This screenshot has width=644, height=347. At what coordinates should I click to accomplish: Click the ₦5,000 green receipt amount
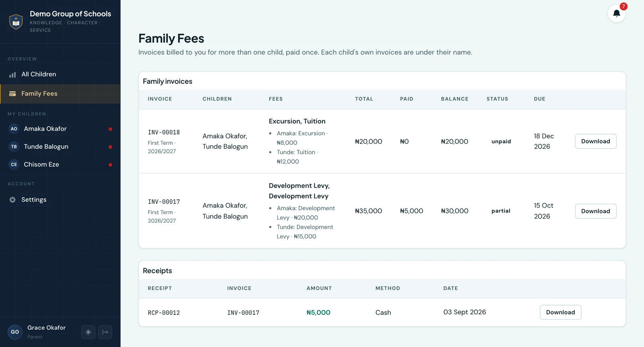coord(318,312)
